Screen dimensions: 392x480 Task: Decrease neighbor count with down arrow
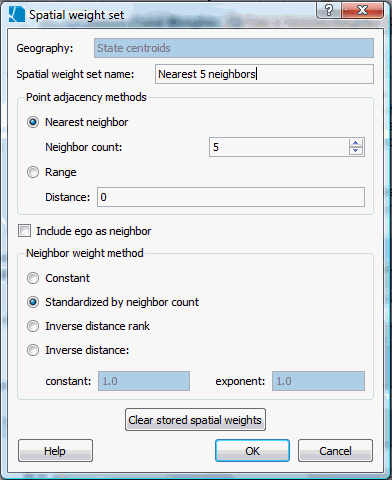[x=356, y=151]
